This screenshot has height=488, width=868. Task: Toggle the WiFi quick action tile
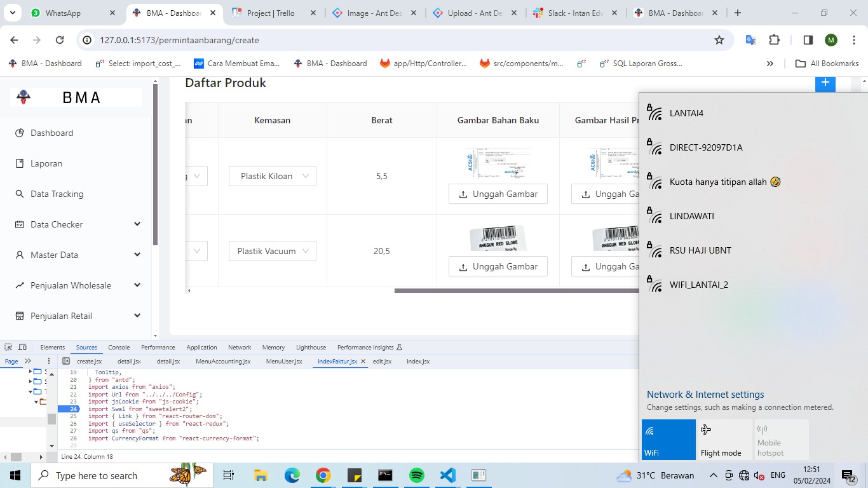(x=668, y=440)
